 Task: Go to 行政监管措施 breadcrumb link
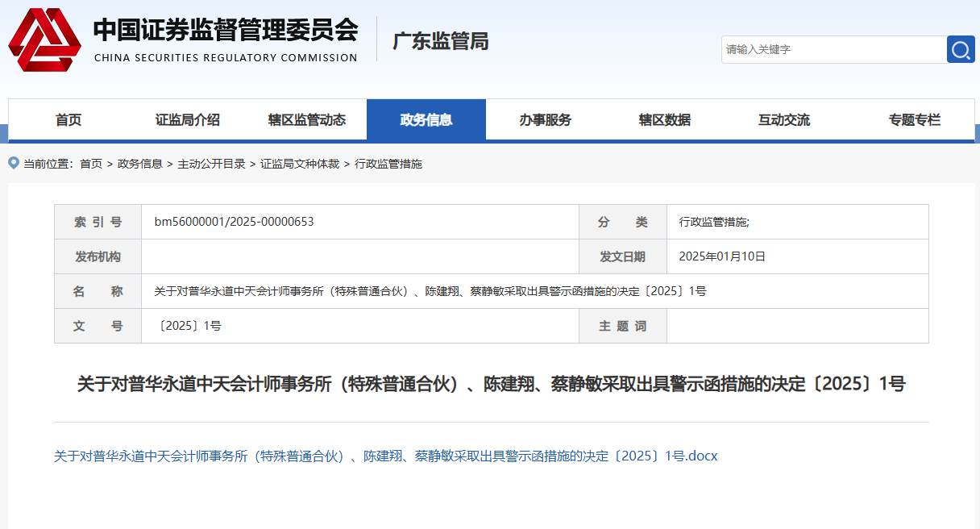[388, 164]
